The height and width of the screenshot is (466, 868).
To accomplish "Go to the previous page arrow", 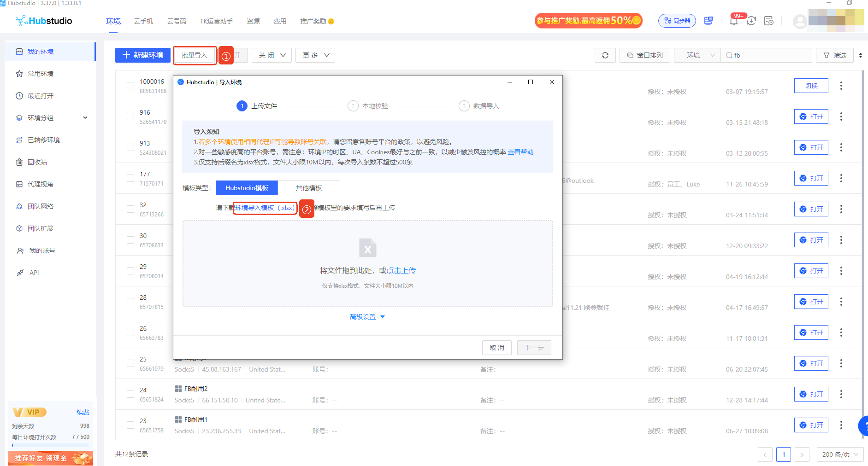I will pyautogui.click(x=765, y=454).
